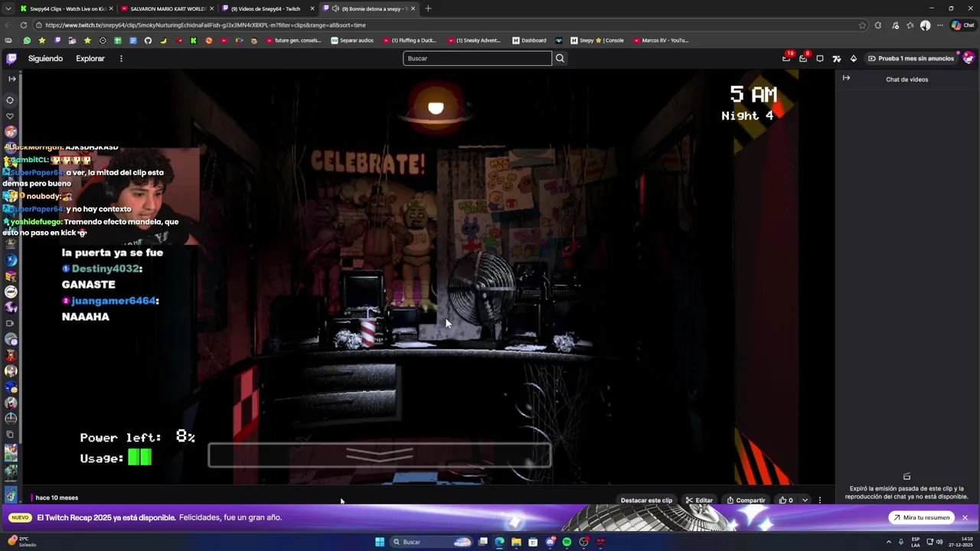
Task: Click Destacar este clip button
Action: [x=646, y=500]
